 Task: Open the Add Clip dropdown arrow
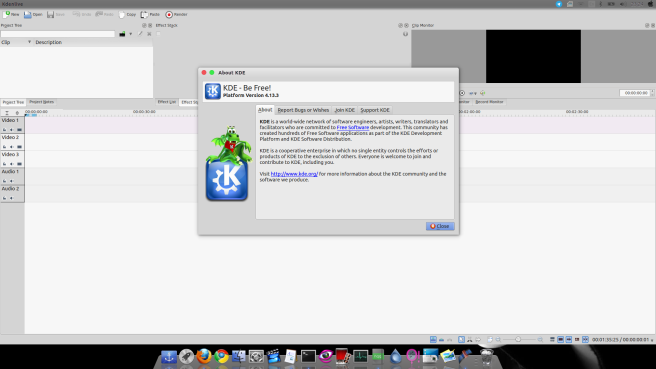point(131,34)
